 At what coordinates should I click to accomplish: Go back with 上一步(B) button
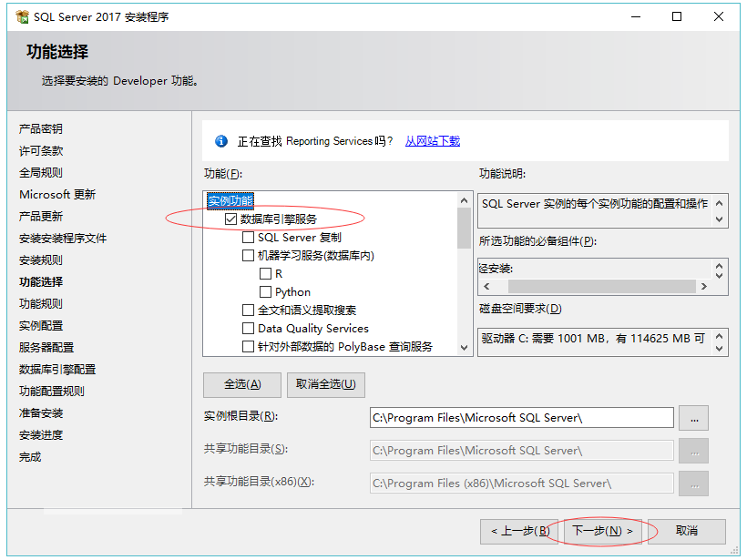519,531
